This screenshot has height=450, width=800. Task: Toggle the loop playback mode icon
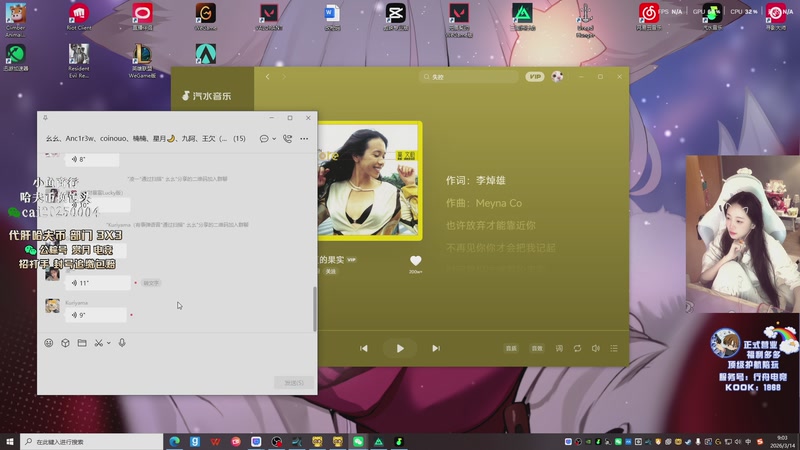577,348
